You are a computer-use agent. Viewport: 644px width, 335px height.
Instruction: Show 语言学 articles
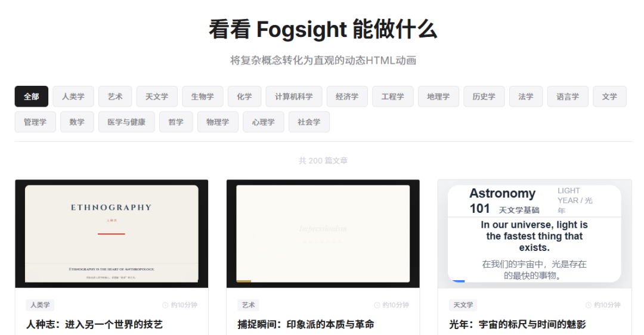[x=568, y=97]
